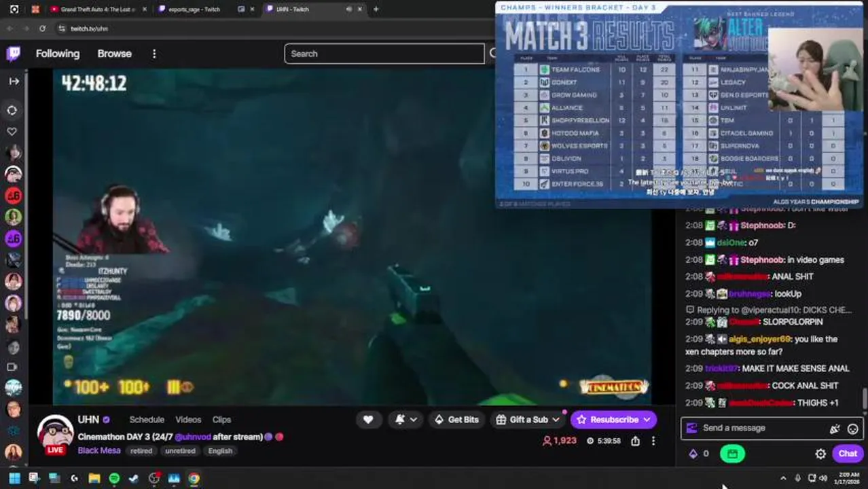The width and height of the screenshot is (868, 489).
Task: Click the Twitch logo home icon
Action: 13,54
